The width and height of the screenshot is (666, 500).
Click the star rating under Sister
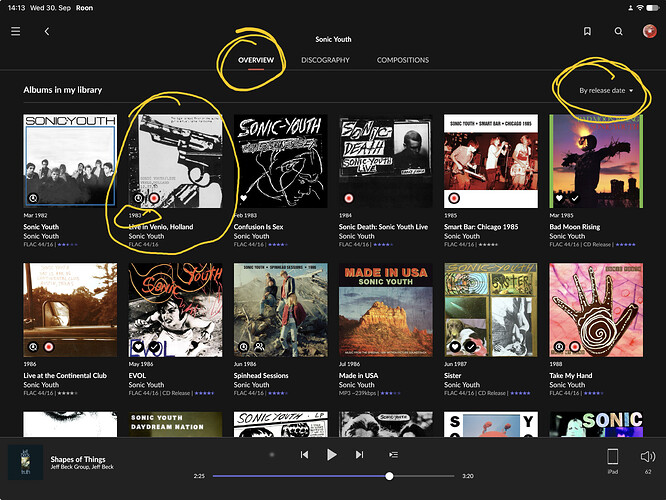(x=520, y=393)
